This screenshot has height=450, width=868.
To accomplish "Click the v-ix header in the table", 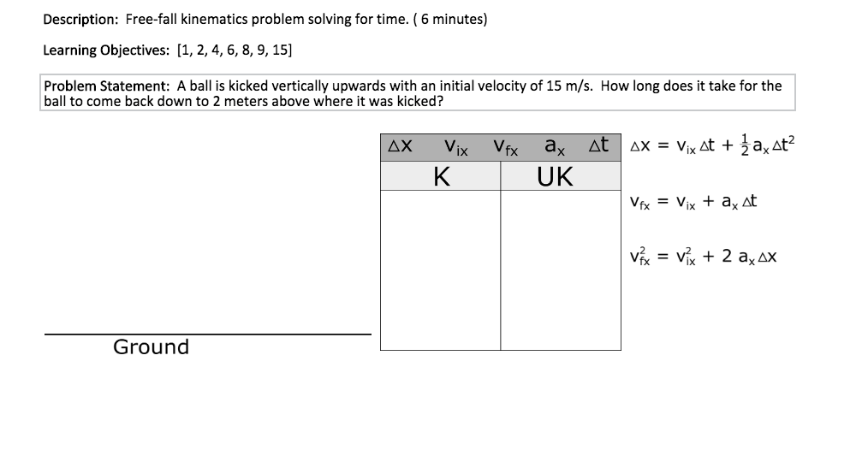I will pyautogui.click(x=455, y=148).
